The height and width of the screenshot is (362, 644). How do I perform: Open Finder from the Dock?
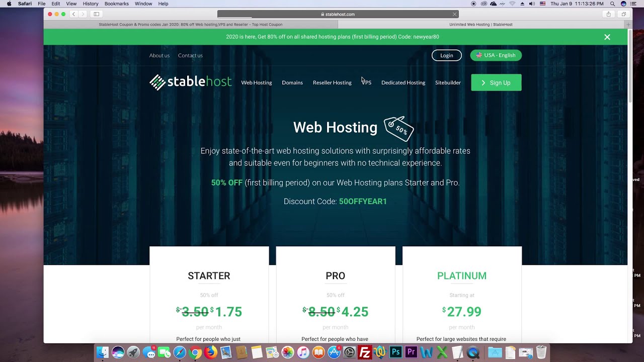pyautogui.click(x=102, y=352)
